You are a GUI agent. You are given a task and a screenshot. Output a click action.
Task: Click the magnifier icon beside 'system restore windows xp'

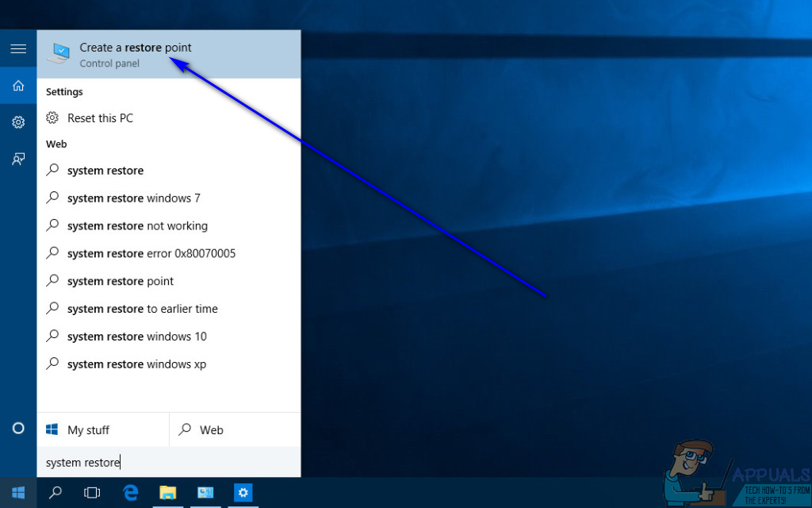coord(52,364)
